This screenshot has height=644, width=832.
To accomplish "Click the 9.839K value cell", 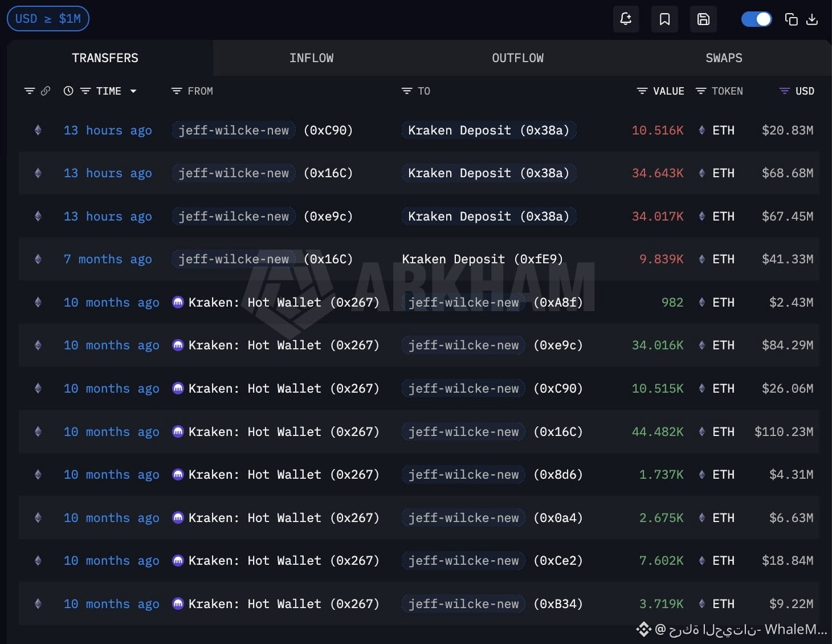I will click(661, 259).
